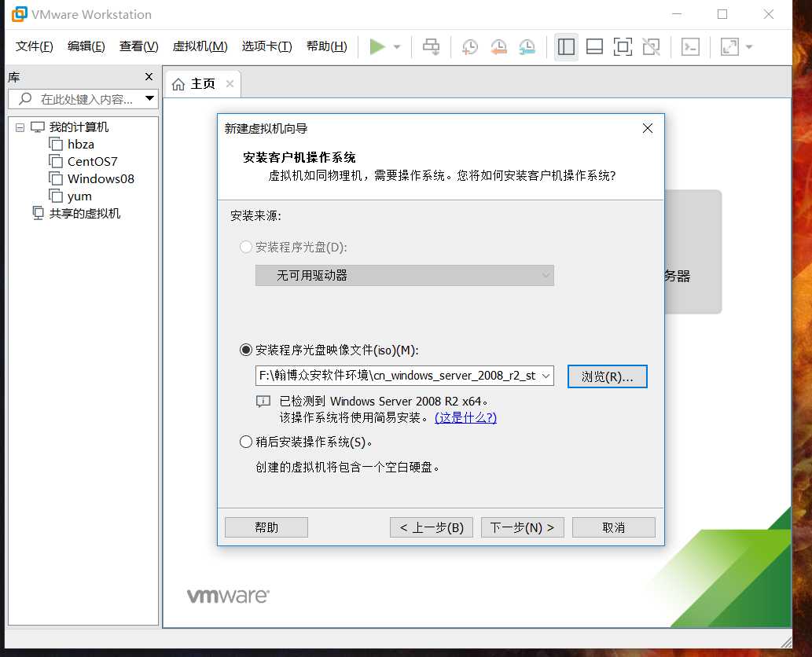
Task: Close the 新建虚拟机向导 dialog
Action: (648, 128)
